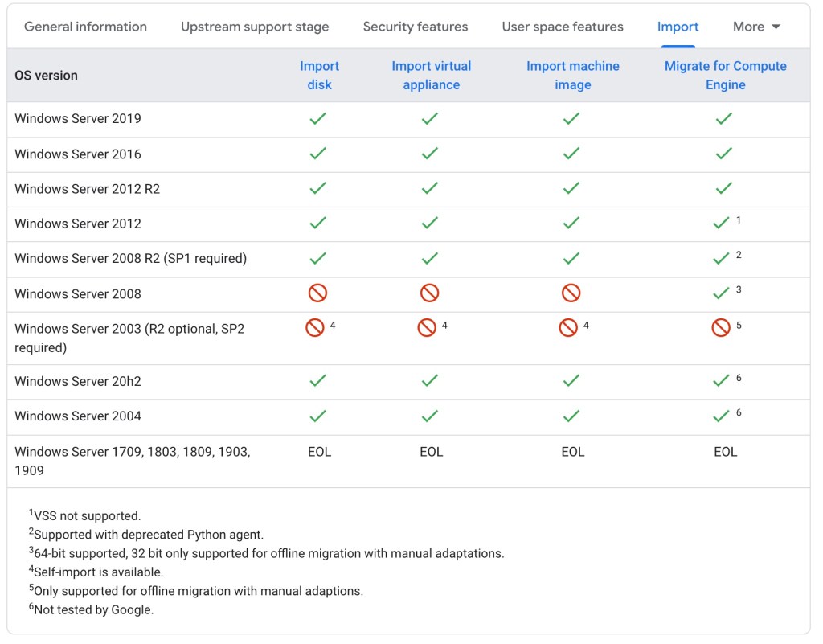
Task: Click the prohibited icon for Server 2008 Import machine image
Action: tap(571, 293)
